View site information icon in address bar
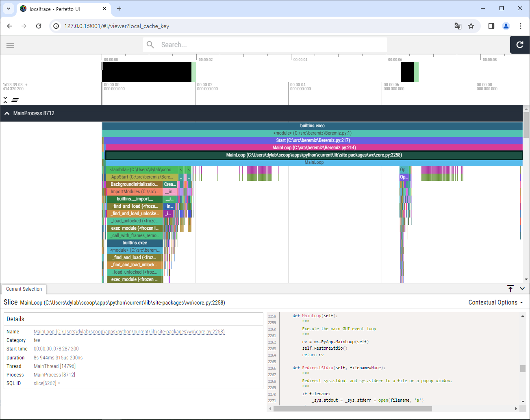 [x=56, y=26]
